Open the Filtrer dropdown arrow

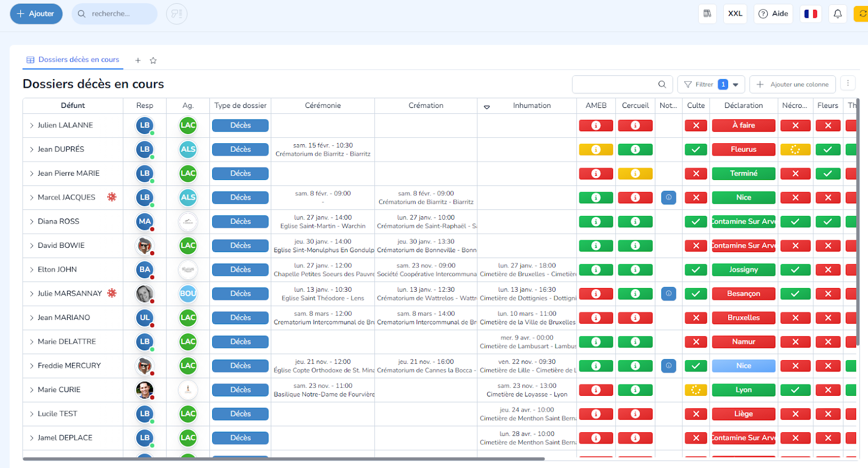click(x=736, y=85)
